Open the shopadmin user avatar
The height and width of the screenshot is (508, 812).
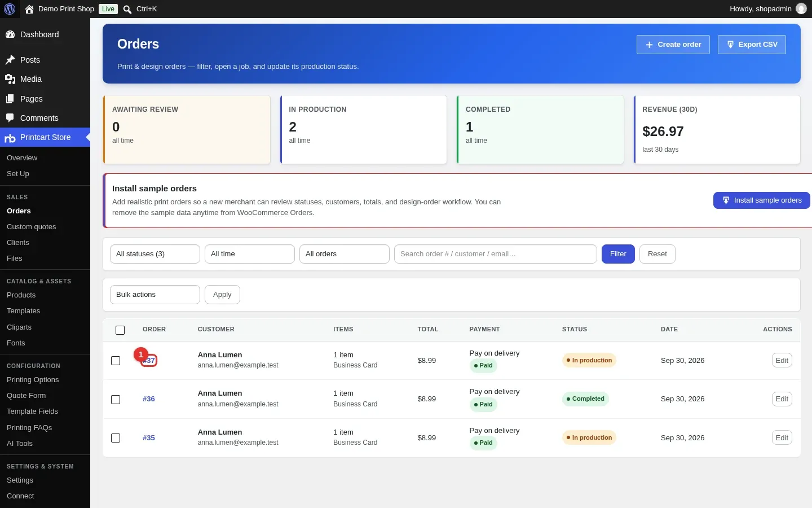(x=801, y=9)
